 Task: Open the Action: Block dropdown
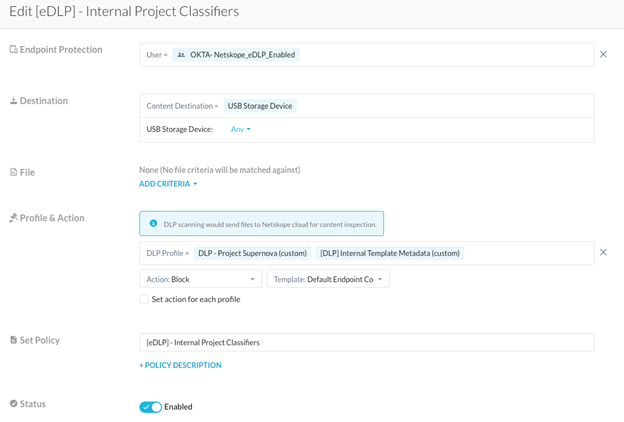click(x=200, y=279)
